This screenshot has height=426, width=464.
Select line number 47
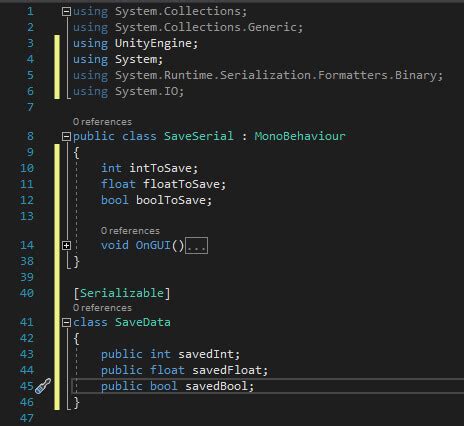point(27,418)
